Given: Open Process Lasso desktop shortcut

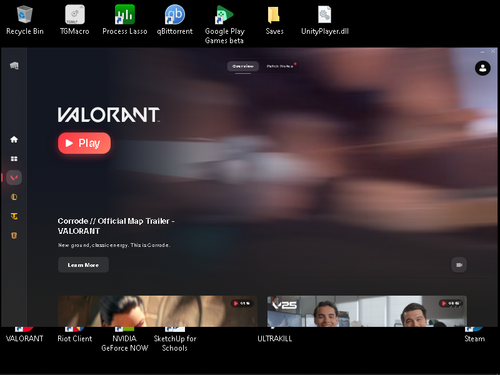Looking at the screenshot, I should pos(125,20).
